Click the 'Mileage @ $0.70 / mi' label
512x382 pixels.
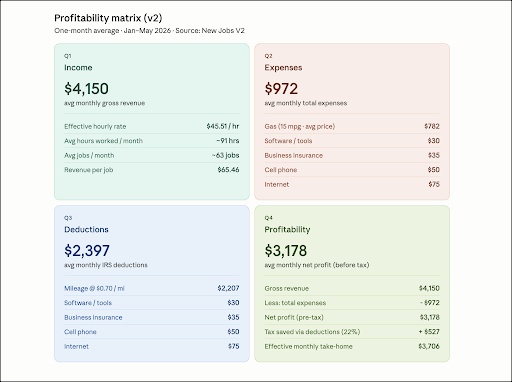click(x=94, y=288)
